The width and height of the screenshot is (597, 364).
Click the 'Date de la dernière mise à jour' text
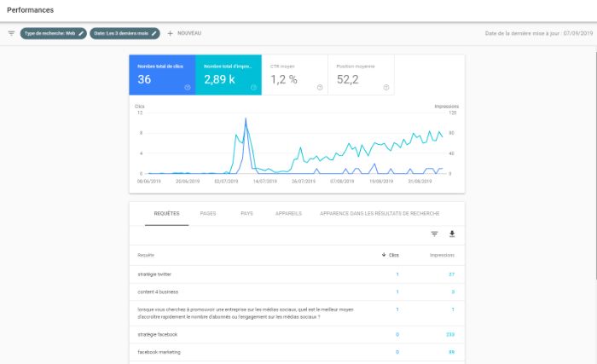coord(539,33)
